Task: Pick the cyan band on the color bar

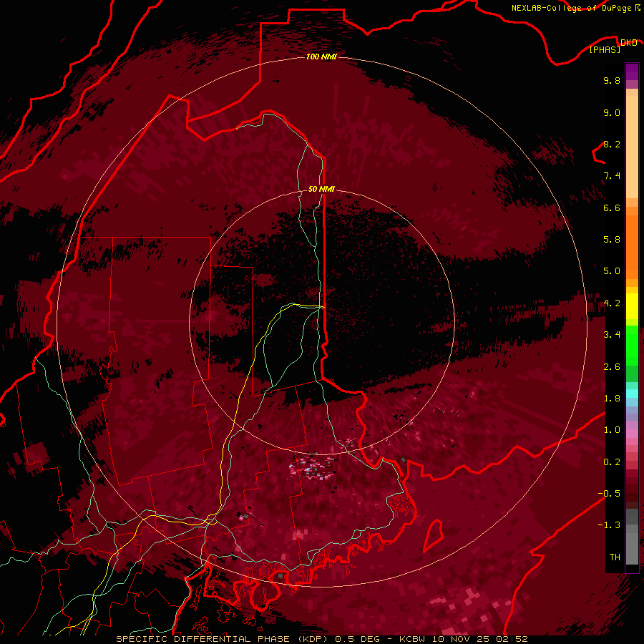Action: pyautogui.click(x=632, y=393)
